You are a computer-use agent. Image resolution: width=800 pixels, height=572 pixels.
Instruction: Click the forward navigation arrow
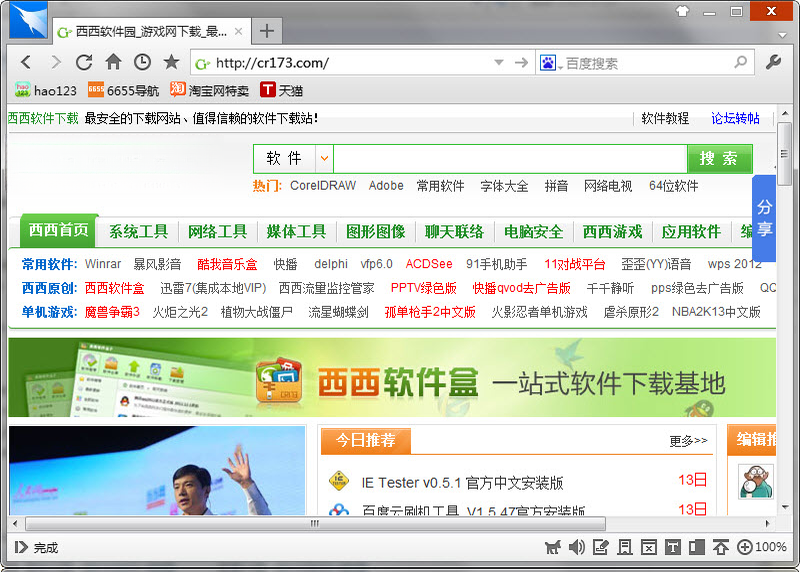[x=55, y=62]
